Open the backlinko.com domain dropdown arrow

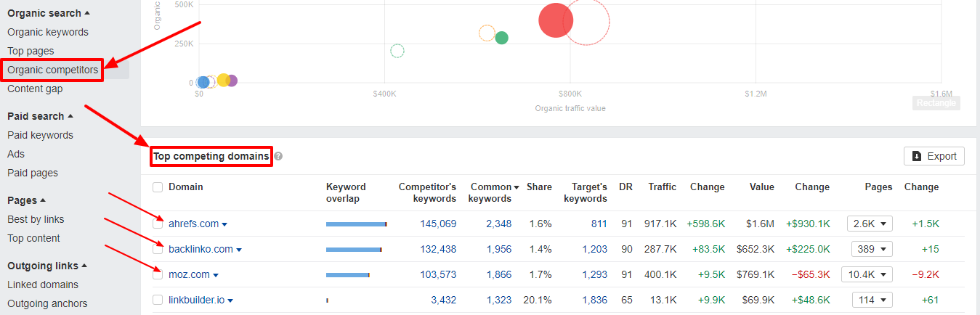(239, 250)
